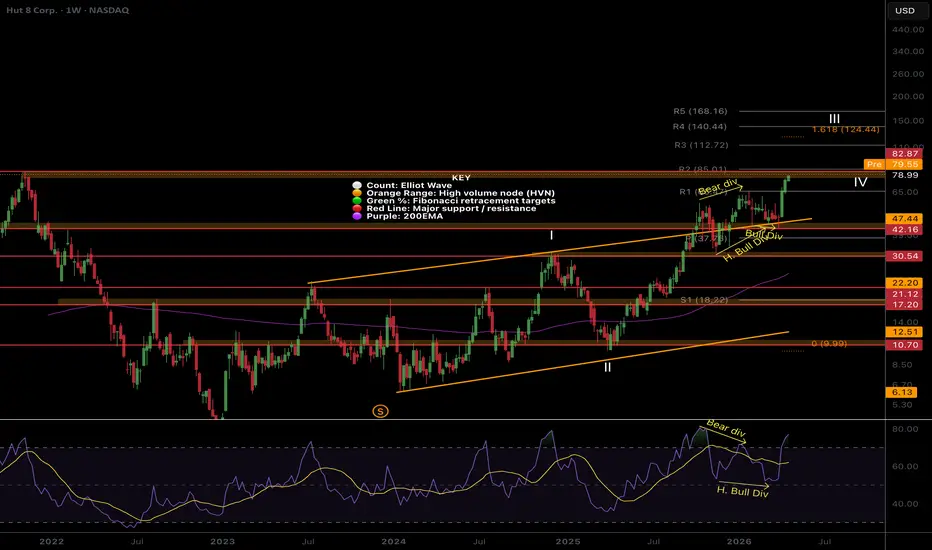
Task: Click the H. Bull Div annotation on price chart
Action: [745, 249]
